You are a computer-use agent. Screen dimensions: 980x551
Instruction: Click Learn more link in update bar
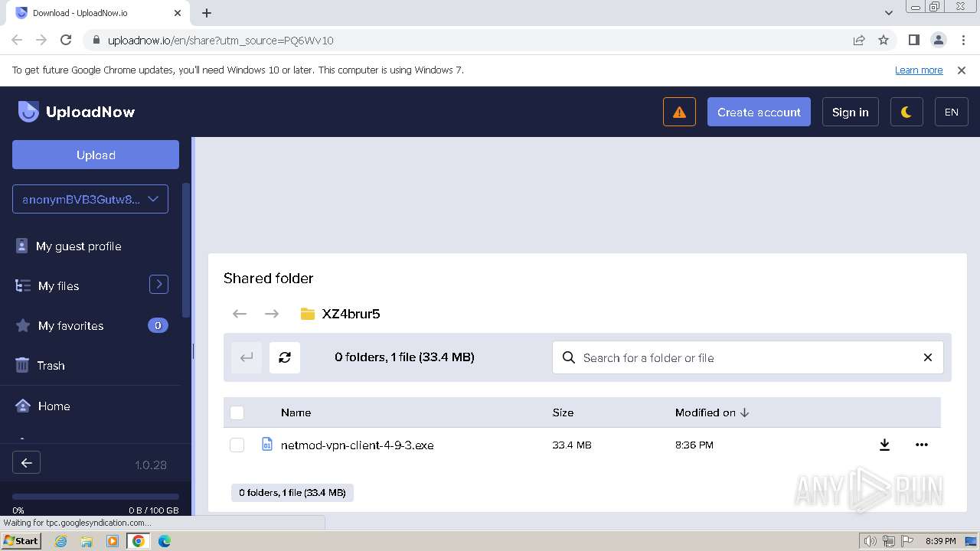[x=919, y=70]
